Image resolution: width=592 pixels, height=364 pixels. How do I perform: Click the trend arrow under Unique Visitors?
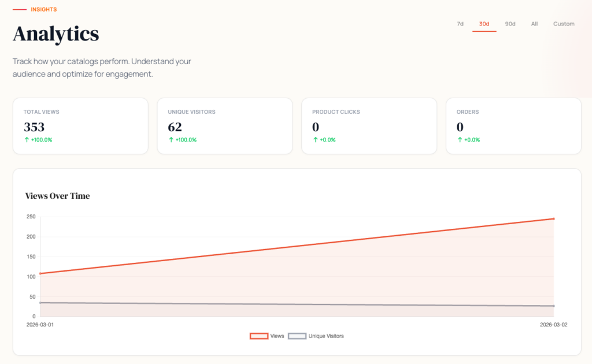pyautogui.click(x=171, y=140)
